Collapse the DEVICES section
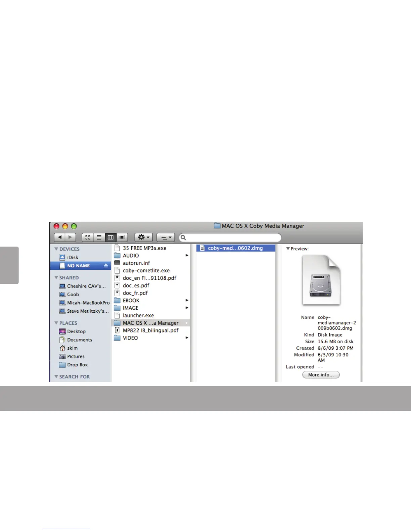411x532 pixels. pyautogui.click(x=56, y=249)
